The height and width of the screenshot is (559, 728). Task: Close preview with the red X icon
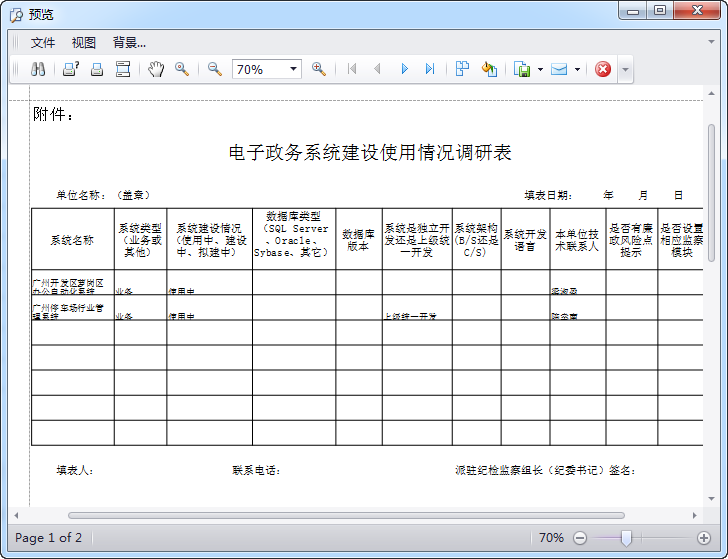603,69
